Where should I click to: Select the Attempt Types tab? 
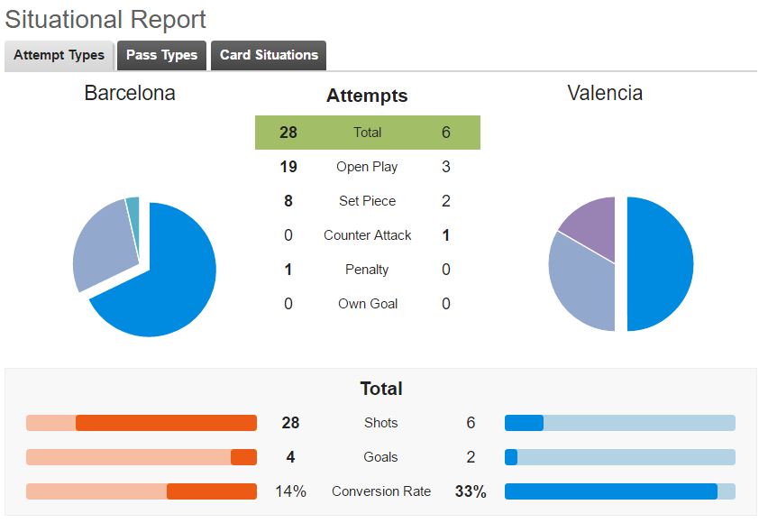(59, 55)
